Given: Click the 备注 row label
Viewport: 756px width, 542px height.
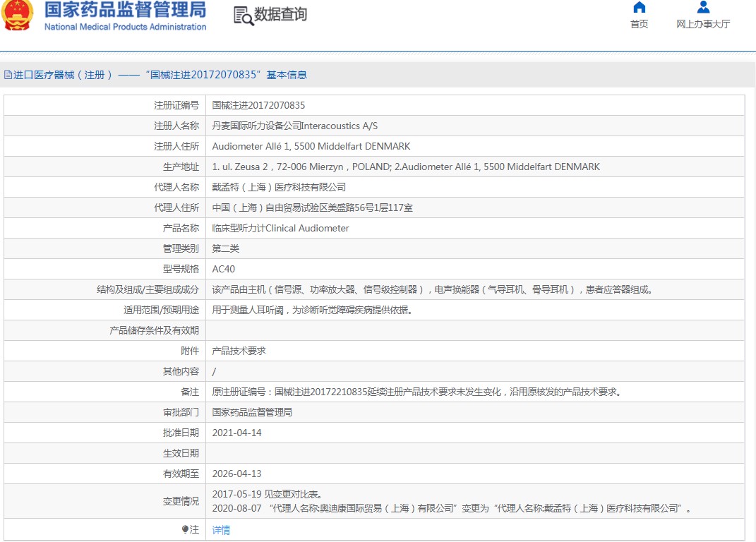Looking at the screenshot, I should pos(190,392).
